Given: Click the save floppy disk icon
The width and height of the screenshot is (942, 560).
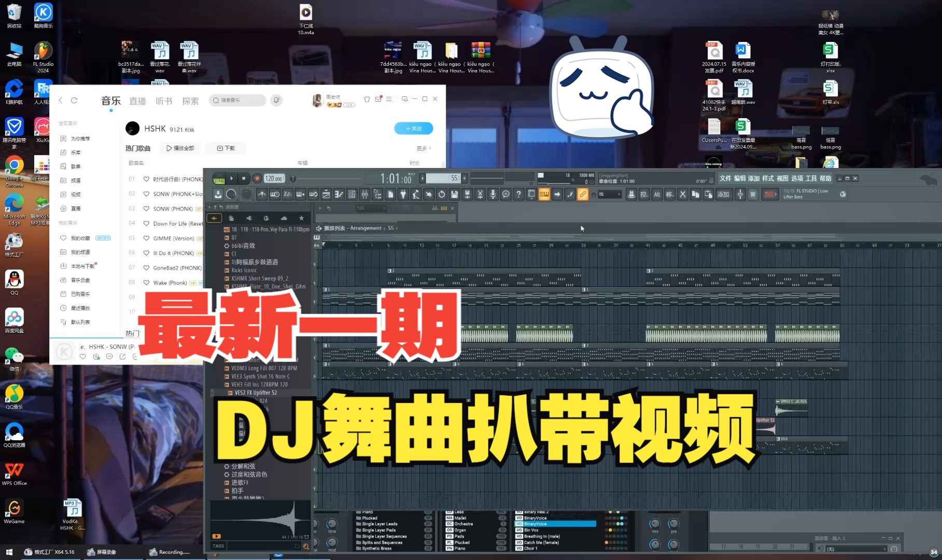Looking at the screenshot, I should pos(455,194).
